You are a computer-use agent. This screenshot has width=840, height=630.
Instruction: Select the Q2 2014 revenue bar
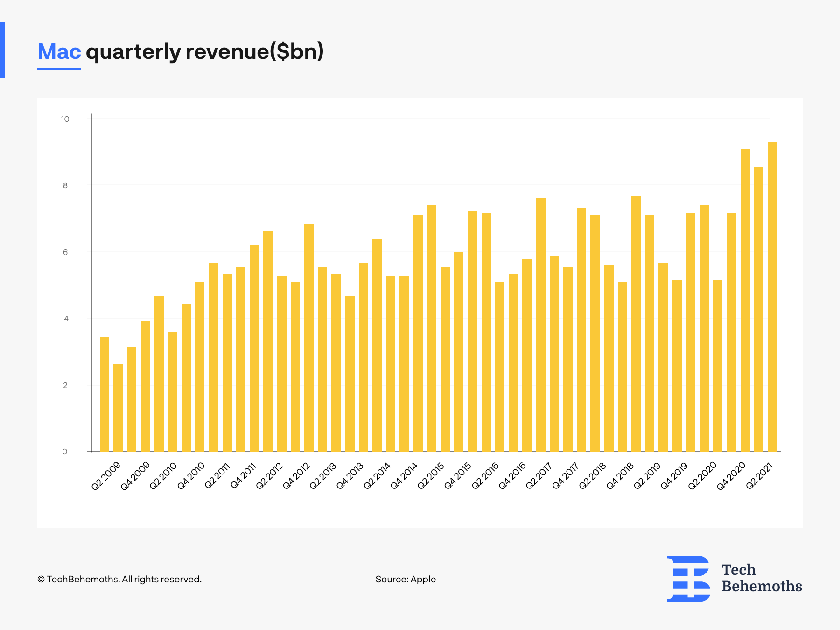pos(391,364)
